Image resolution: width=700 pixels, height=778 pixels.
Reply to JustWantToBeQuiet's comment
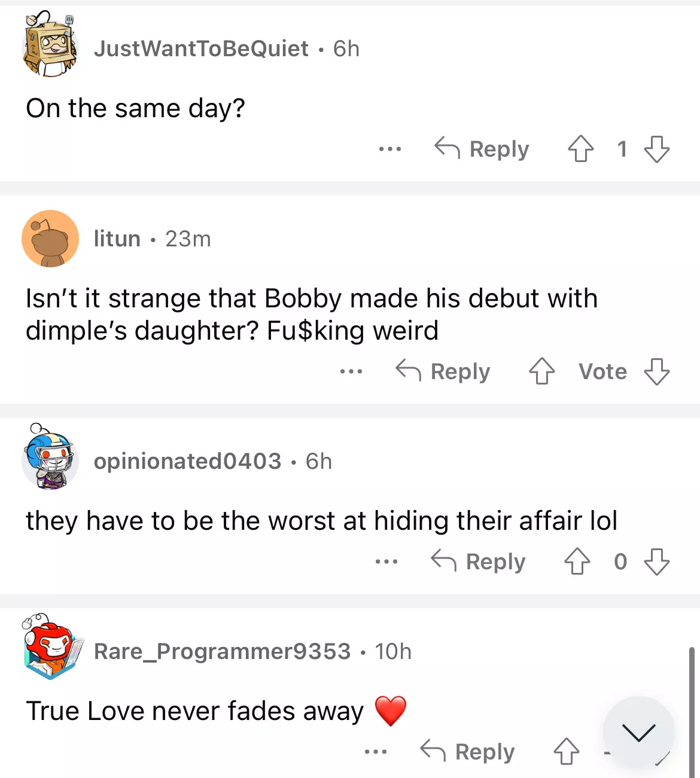click(x=482, y=149)
